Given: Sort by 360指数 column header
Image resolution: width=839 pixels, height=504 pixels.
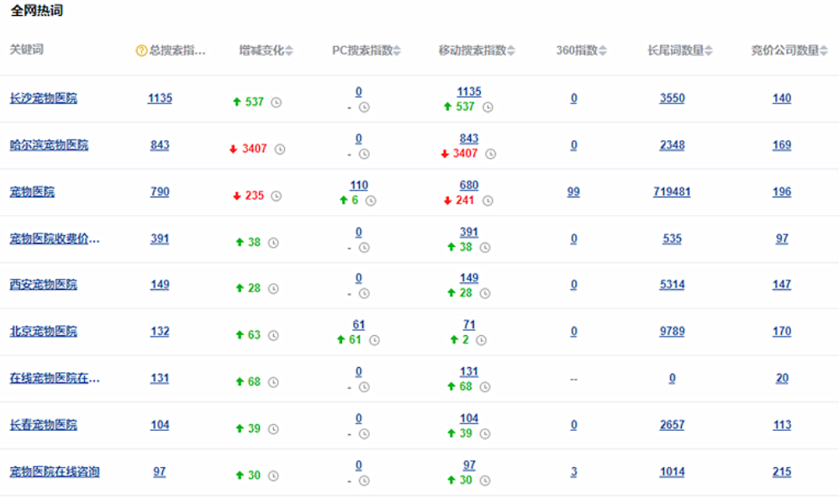Looking at the screenshot, I should 603,50.
